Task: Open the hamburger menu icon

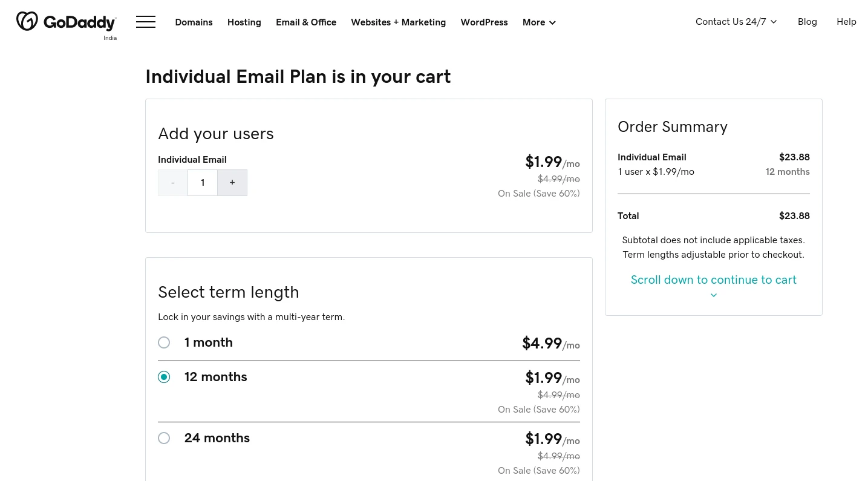Action: click(146, 22)
